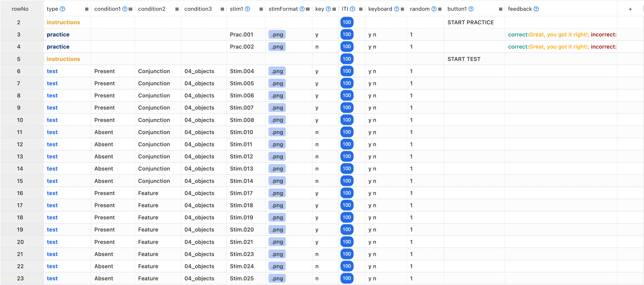Select Prac.002 stimulus cell
The height and width of the screenshot is (285, 644).
click(x=246, y=47)
